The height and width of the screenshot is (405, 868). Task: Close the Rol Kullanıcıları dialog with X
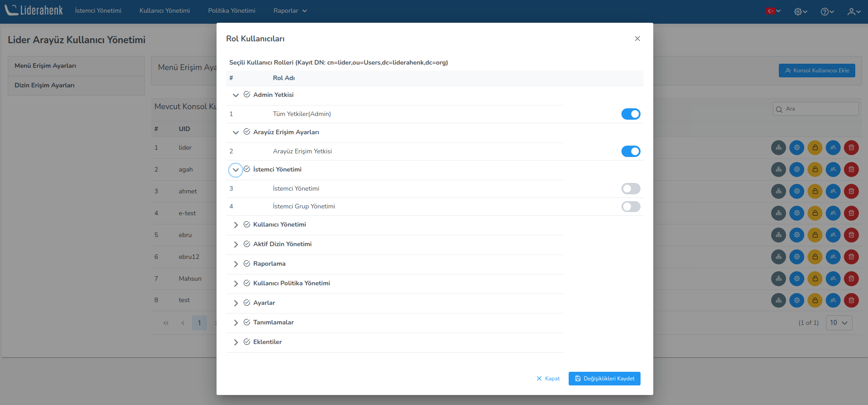[x=637, y=39]
